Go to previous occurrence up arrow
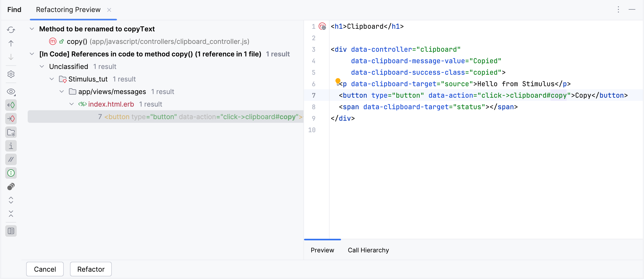644x279 pixels. [x=11, y=43]
